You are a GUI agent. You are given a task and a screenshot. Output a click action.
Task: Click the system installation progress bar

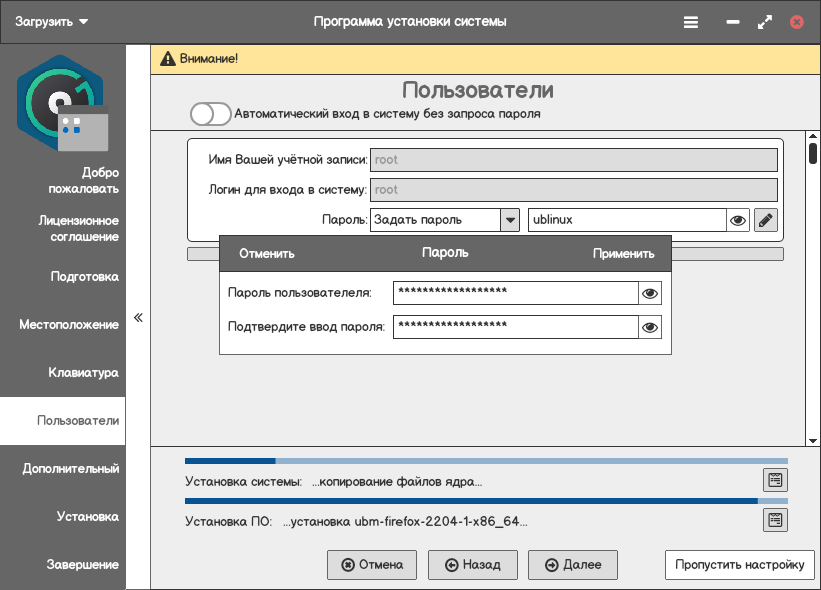point(485,461)
